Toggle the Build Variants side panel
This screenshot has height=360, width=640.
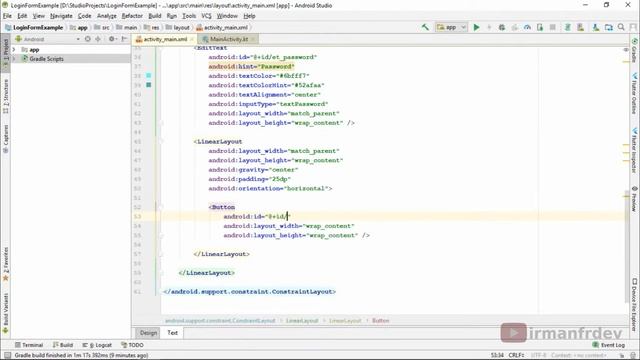point(5,313)
